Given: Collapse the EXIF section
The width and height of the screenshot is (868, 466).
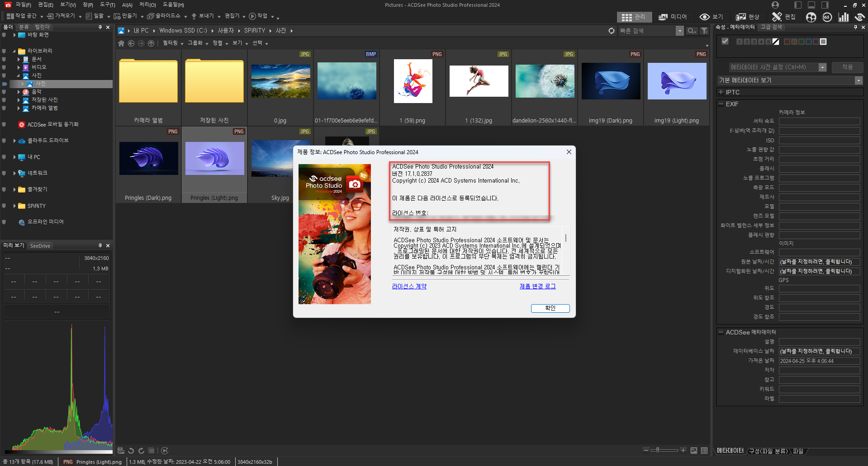Looking at the screenshot, I should (x=721, y=104).
